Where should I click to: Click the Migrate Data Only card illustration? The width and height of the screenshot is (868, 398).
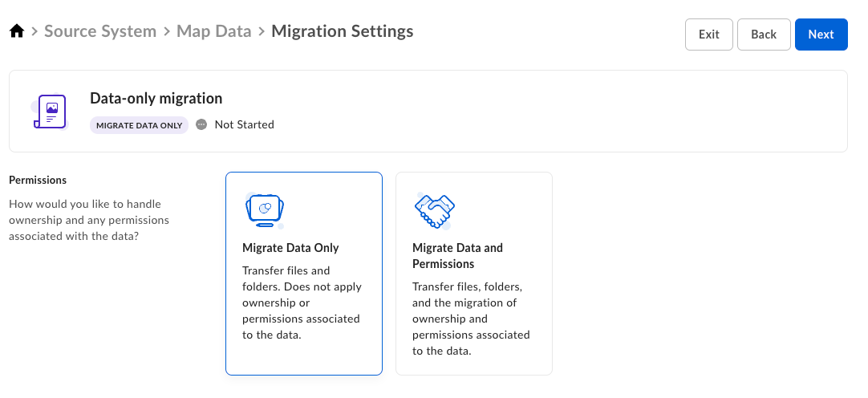pos(264,210)
